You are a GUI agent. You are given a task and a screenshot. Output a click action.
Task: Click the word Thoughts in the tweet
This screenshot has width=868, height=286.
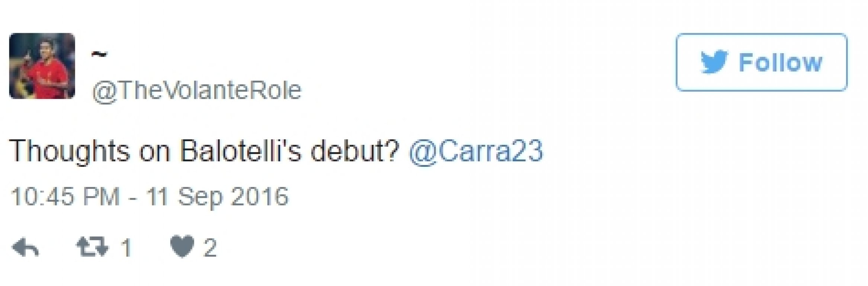tap(70, 152)
